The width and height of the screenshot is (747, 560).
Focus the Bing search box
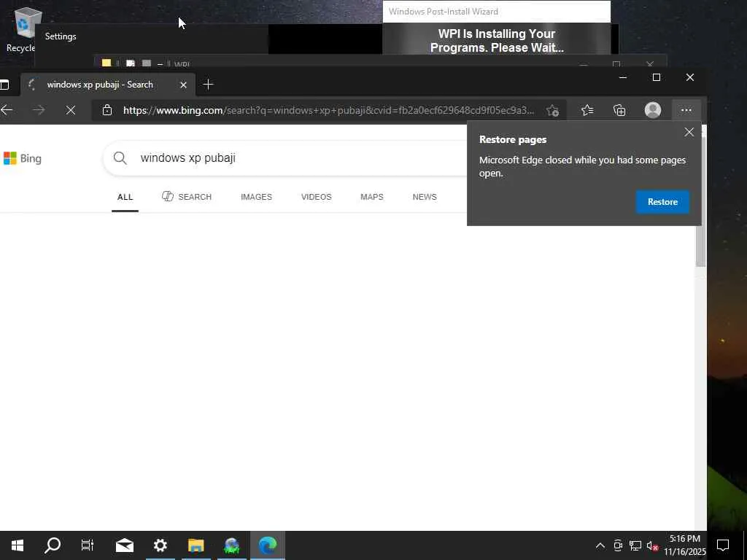pos(286,157)
